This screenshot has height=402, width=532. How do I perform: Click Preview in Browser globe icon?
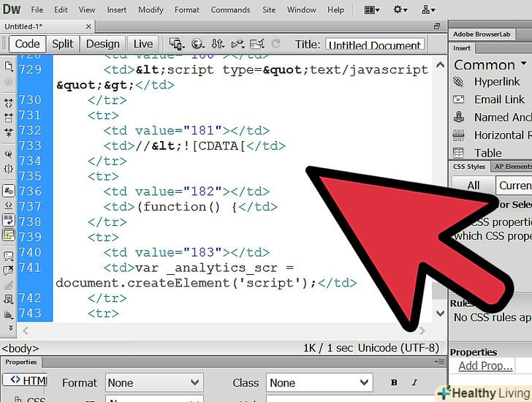[x=197, y=44]
